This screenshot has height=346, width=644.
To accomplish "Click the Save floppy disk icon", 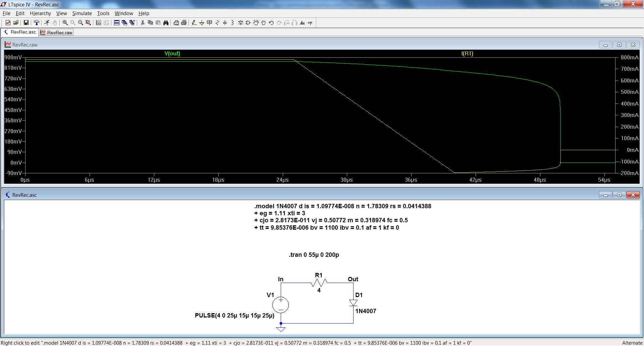I will click(x=26, y=23).
